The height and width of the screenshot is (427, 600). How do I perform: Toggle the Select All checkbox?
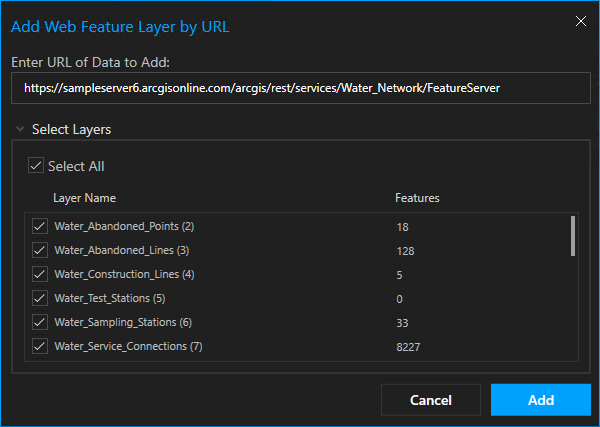click(x=36, y=166)
